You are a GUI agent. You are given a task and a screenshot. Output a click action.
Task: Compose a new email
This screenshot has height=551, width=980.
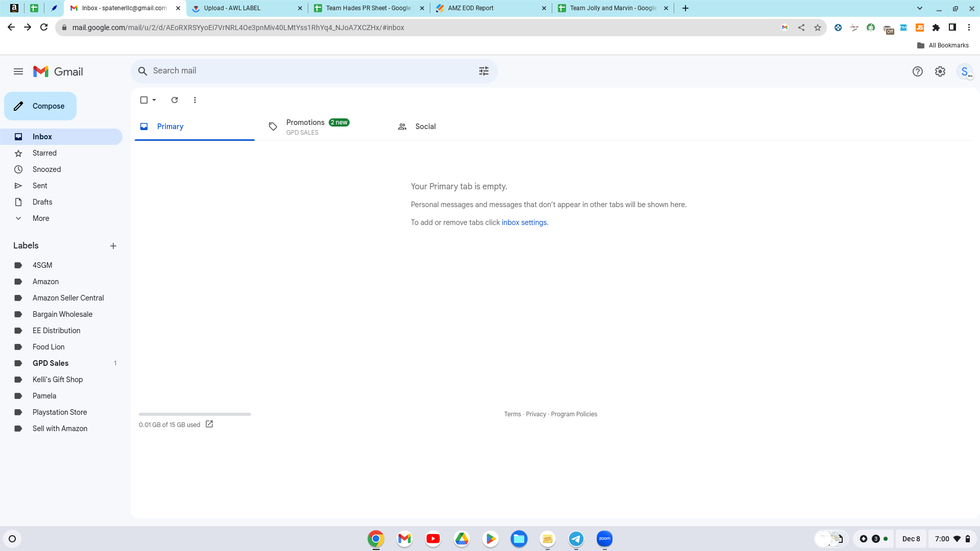[40, 106]
